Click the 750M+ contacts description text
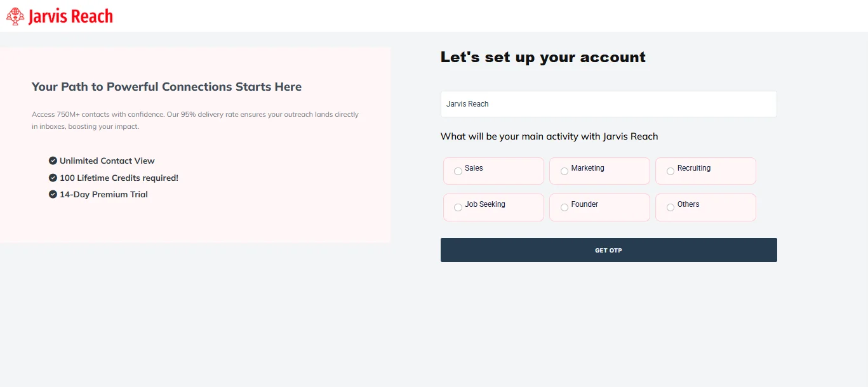This screenshot has width=868, height=387. tap(195, 120)
